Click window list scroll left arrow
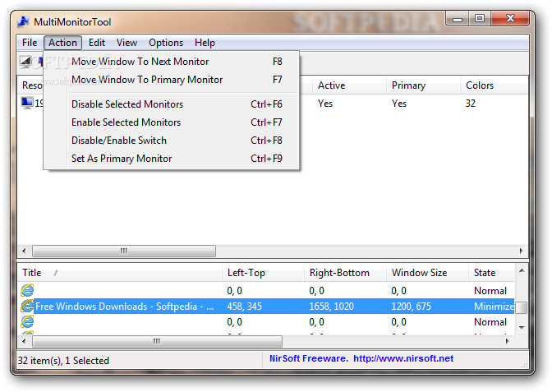Viewport: 552px width, 392px height. 24,341
